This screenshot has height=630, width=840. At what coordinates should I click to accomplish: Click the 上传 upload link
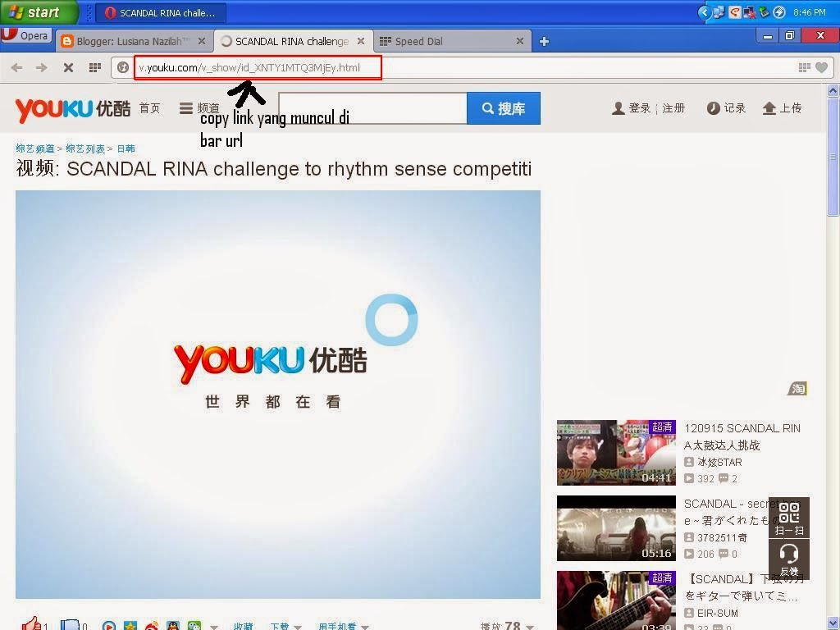pyautogui.click(x=782, y=109)
